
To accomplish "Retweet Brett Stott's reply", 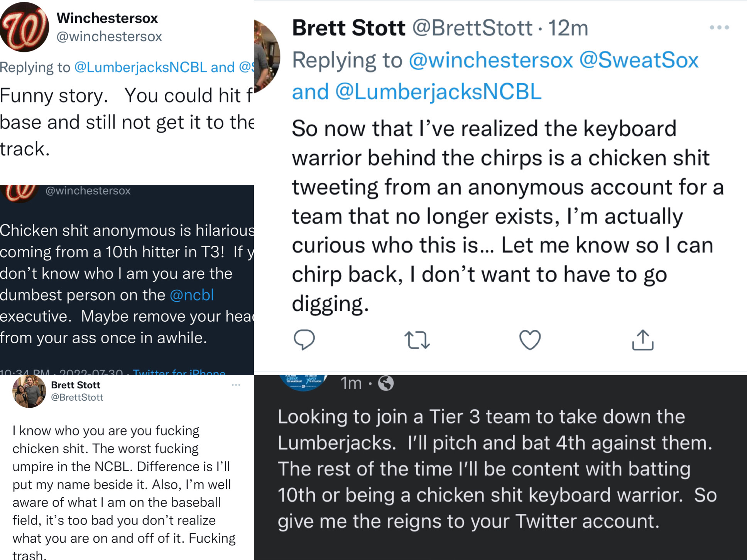I will point(417,340).
